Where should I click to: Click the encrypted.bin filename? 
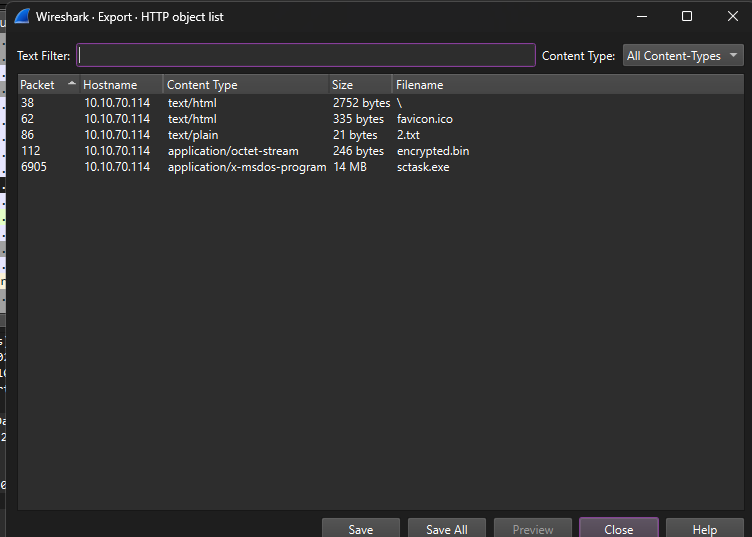pyautogui.click(x=433, y=151)
